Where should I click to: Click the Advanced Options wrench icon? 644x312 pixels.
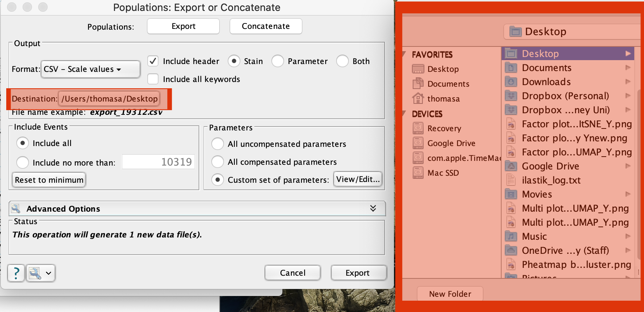coord(16,209)
